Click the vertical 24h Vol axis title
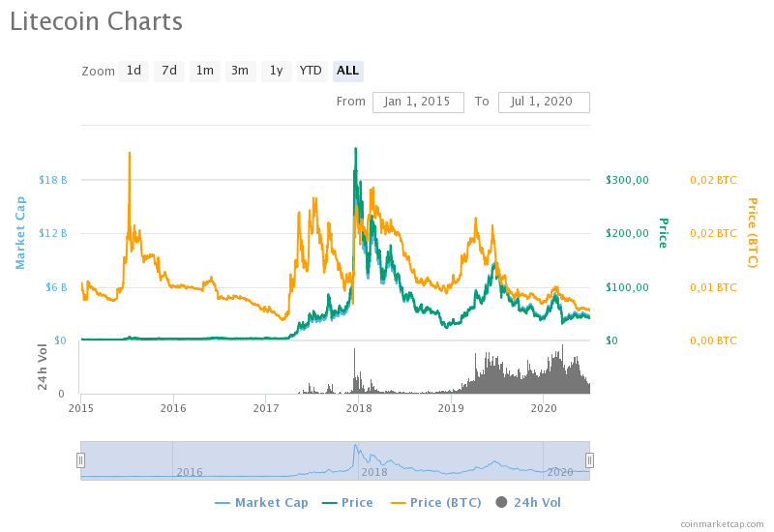 click(43, 367)
